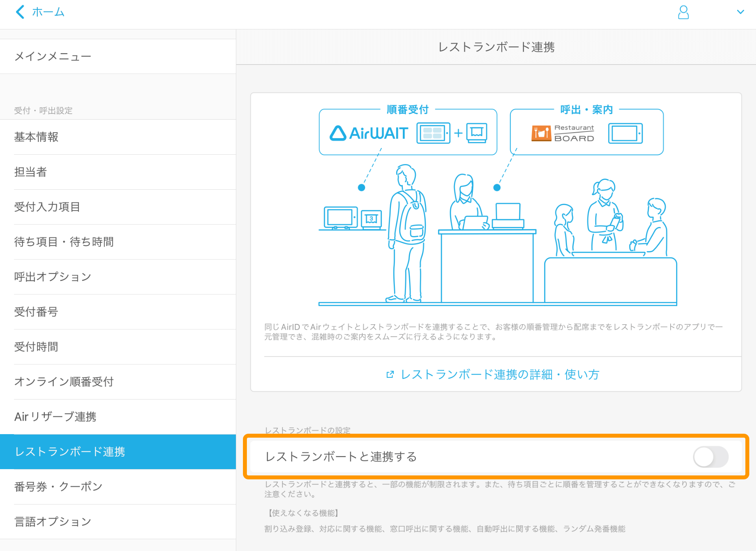Viewport: 756px width, 551px height.
Task: Select 待ち項目・待ち時間 menu item
Action: pyautogui.click(x=64, y=242)
